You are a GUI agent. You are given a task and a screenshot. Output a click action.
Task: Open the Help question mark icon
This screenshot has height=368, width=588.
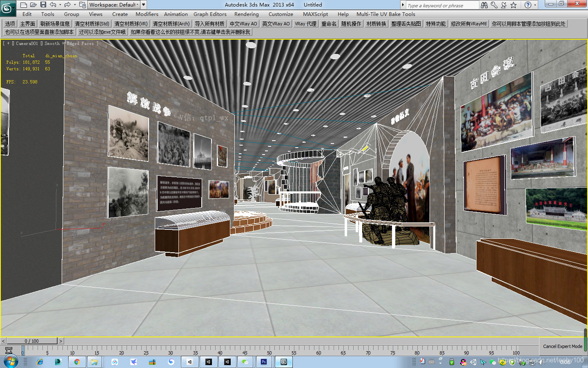pos(528,5)
